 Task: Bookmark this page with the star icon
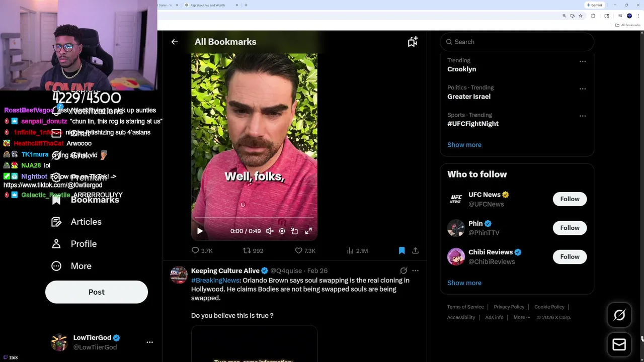click(x=580, y=16)
